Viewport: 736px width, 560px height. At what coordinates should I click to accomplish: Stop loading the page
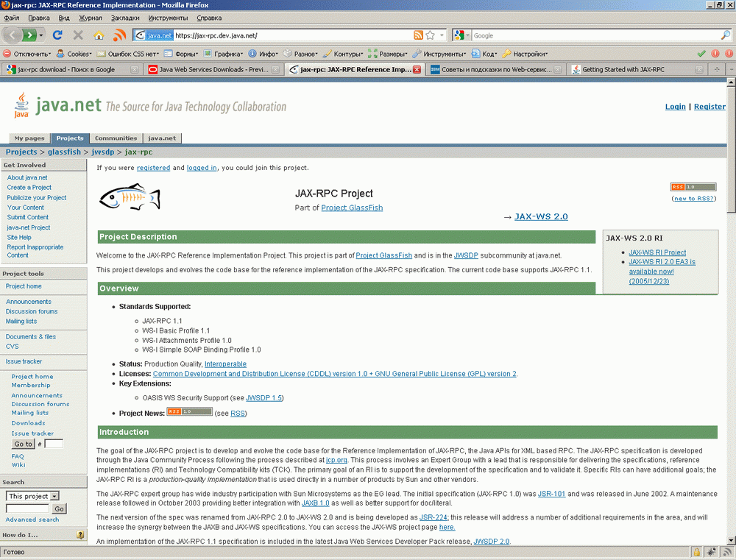click(x=78, y=35)
